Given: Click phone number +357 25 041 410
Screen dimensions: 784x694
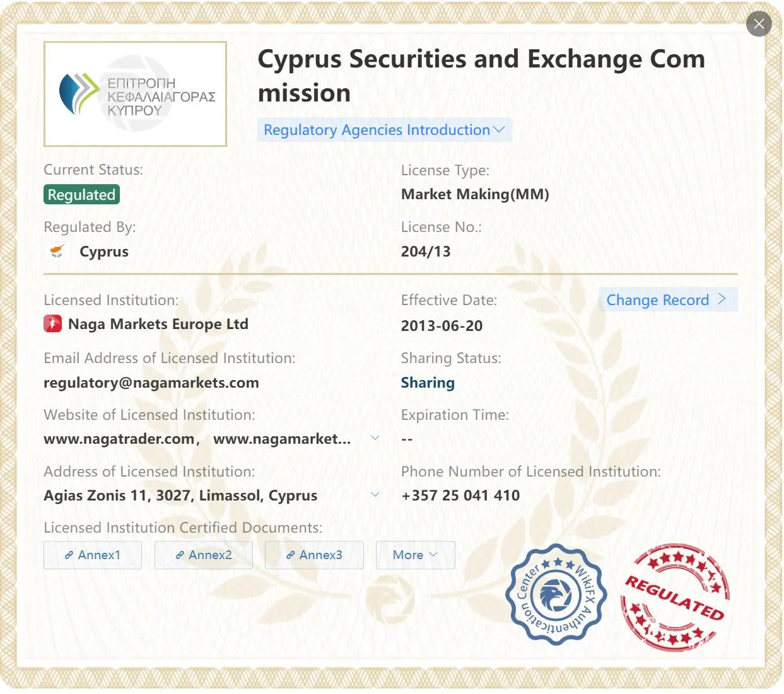Looking at the screenshot, I should pos(460,495).
